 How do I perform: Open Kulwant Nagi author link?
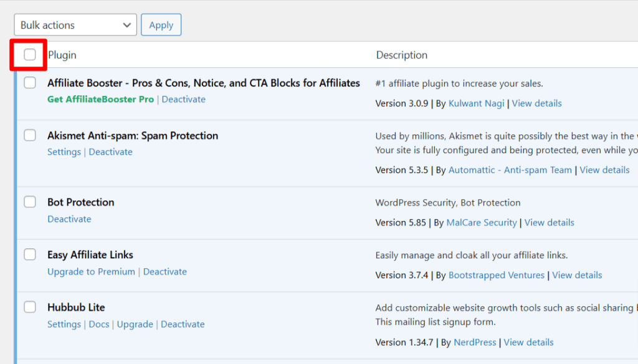476,103
